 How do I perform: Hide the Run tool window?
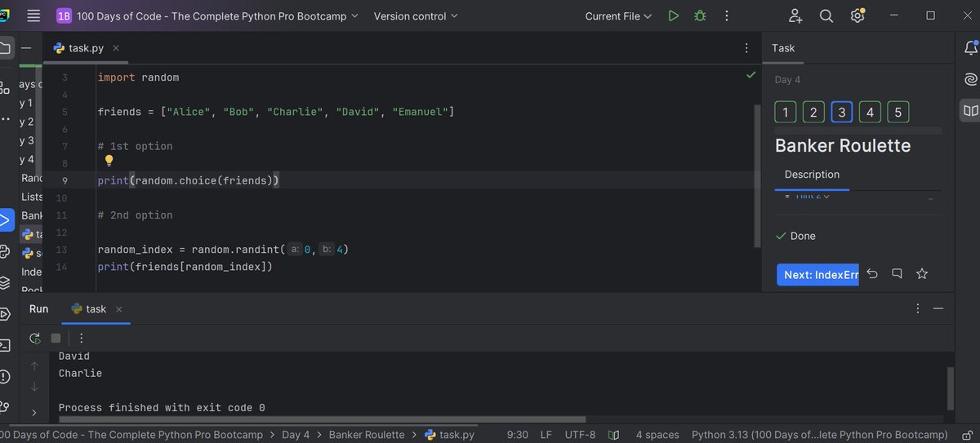[x=938, y=308]
